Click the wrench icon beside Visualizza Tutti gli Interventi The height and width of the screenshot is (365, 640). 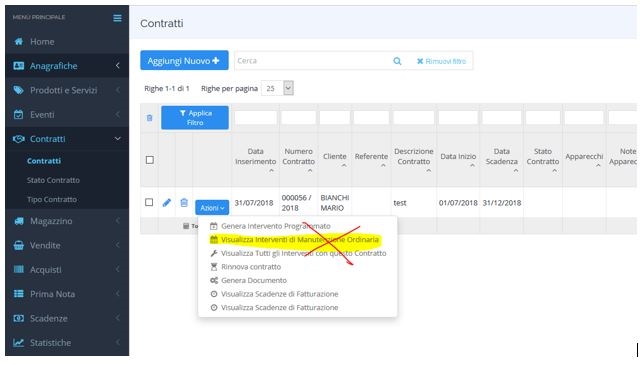coord(213,253)
